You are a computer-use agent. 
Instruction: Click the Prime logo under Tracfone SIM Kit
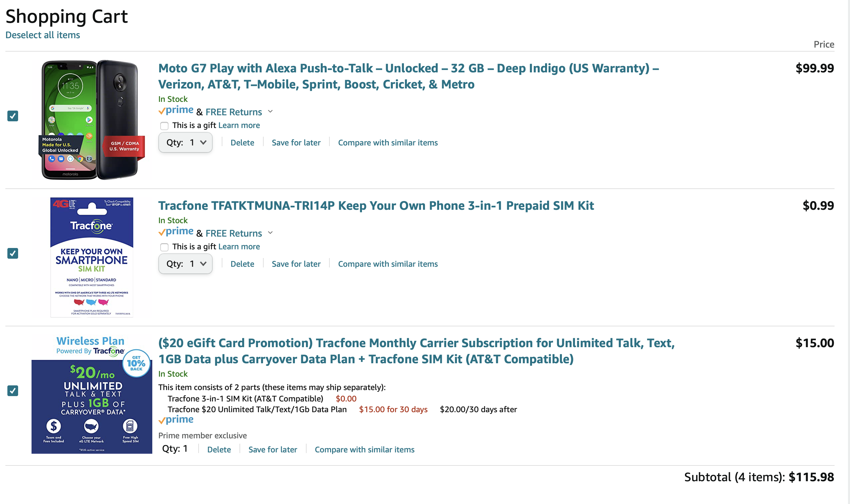click(x=176, y=232)
